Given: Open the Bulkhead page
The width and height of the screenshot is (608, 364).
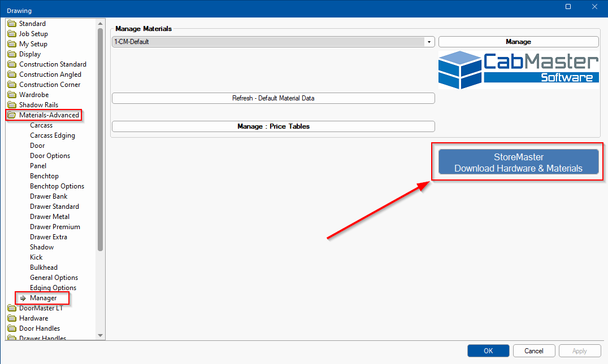Looking at the screenshot, I should pos(44,267).
